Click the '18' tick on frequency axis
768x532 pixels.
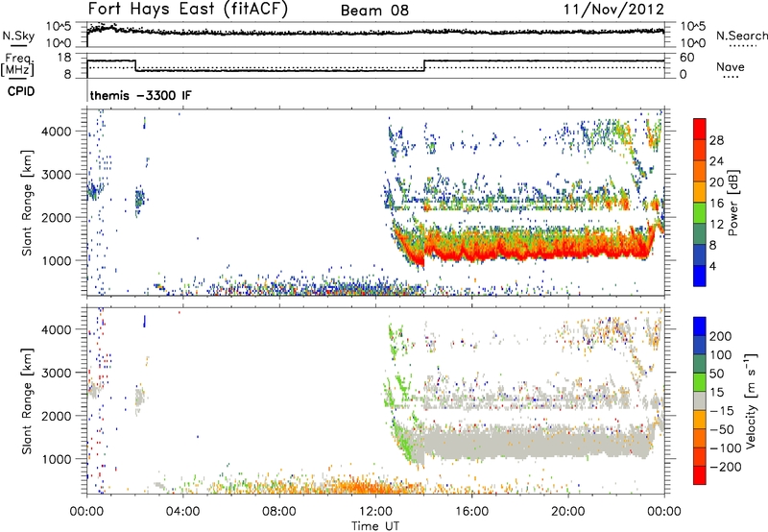click(63, 58)
